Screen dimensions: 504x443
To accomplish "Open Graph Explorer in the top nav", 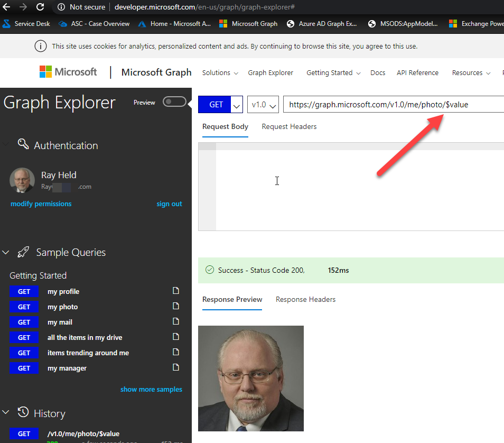I will [270, 73].
